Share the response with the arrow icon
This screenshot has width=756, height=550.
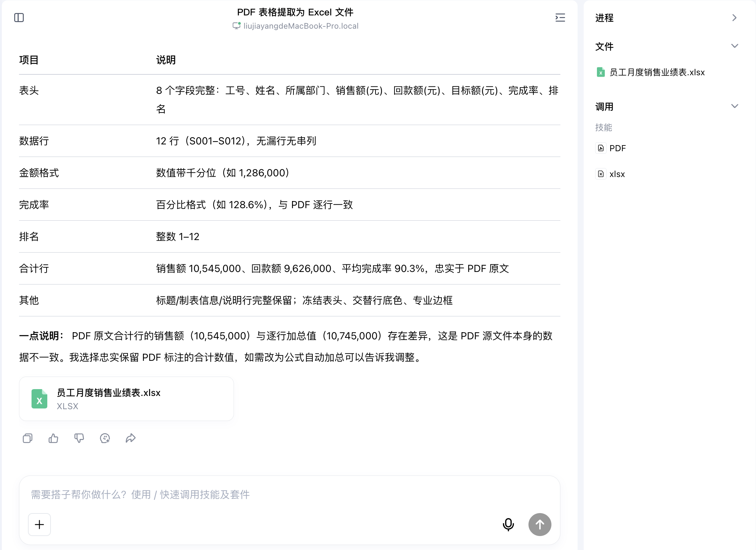131,438
